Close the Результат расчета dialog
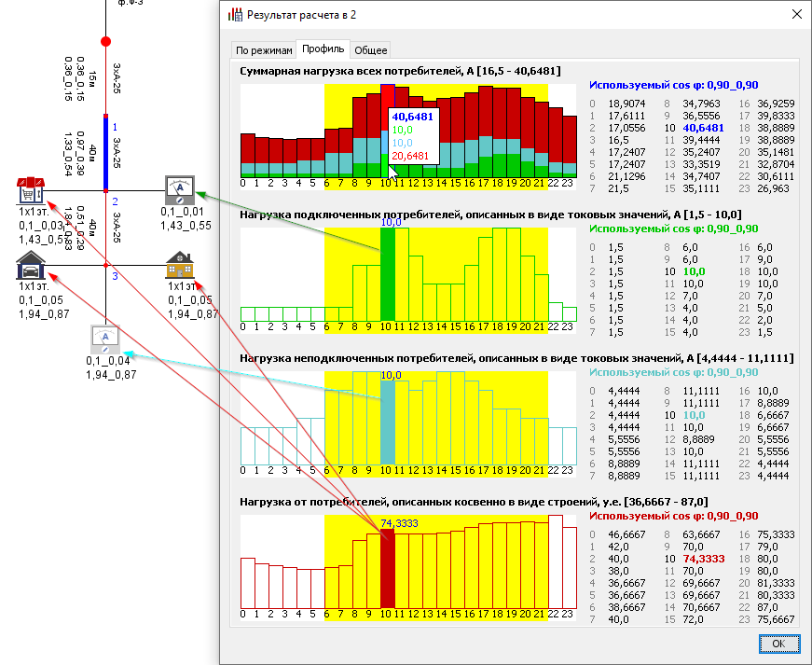The width and height of the screenshot is (812, 665). 797,15
